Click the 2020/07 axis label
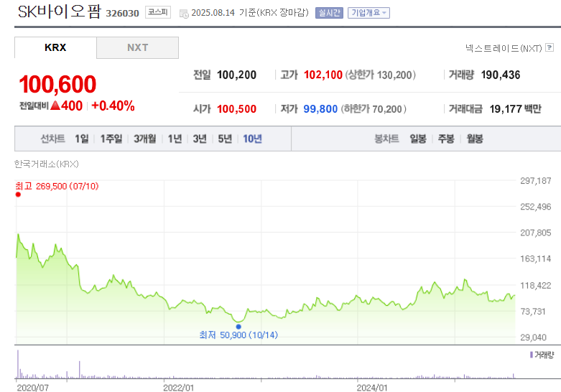This screenshot has height=392, width=561. coord(32,388)
